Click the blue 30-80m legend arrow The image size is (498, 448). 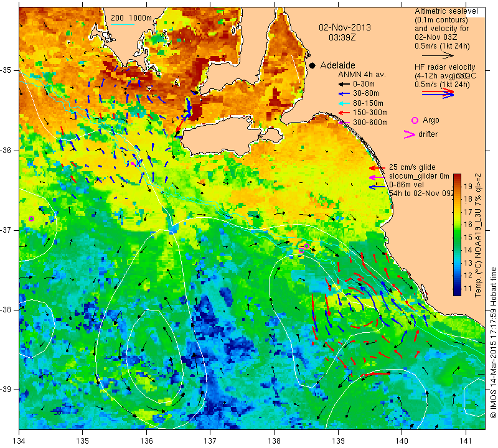click(344, 94)
